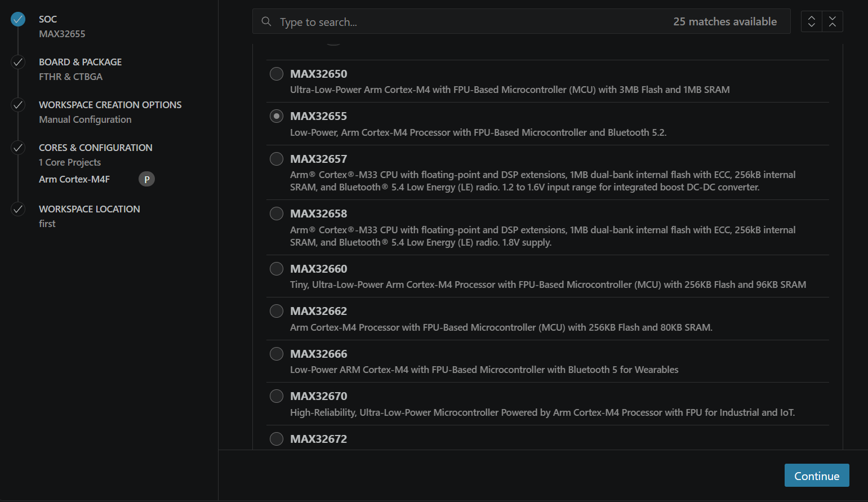Open Workspace Creation Options step
868x502 pixels.
(110, 105)
